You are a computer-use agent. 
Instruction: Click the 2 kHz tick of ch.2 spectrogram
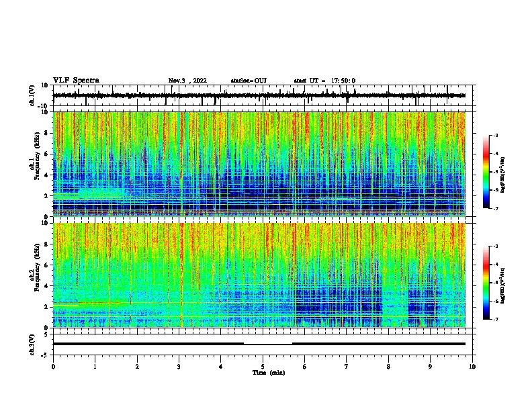[46, 307]
